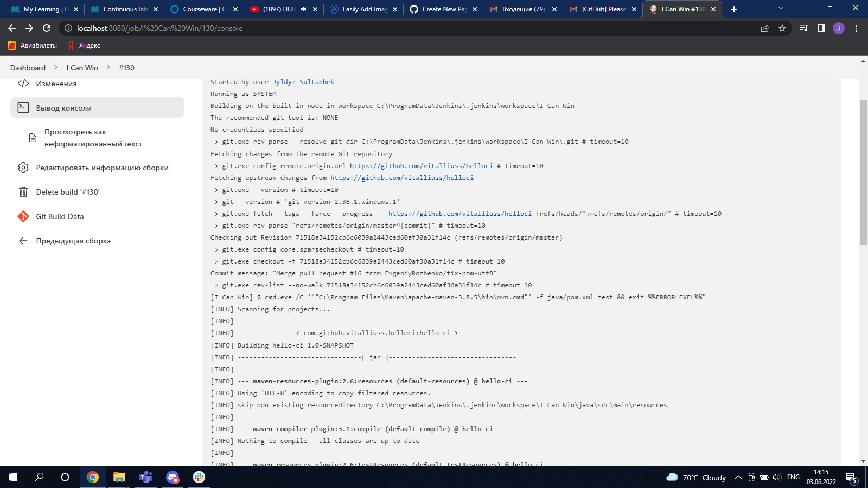The width and height of the screenshot is (868, 488).
Task: Open a new browser tab
Action: coord(734,9)
